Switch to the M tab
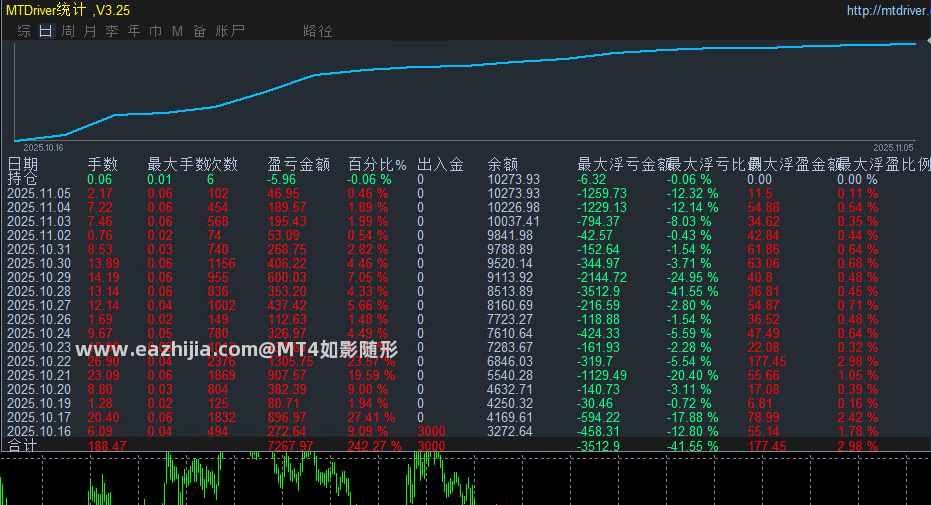Screen dimensions: 931x505 point(178,31)
